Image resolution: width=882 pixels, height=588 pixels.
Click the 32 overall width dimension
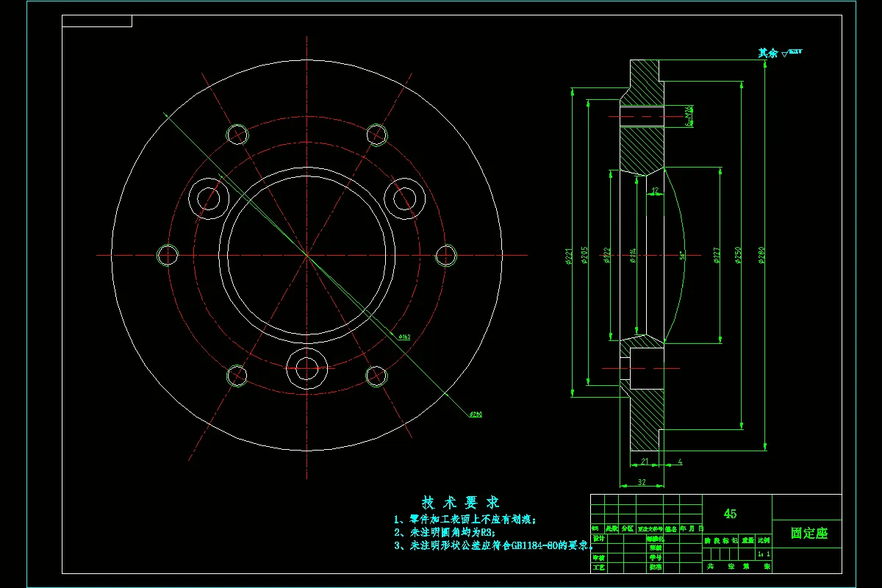click(x=641, y=483)
